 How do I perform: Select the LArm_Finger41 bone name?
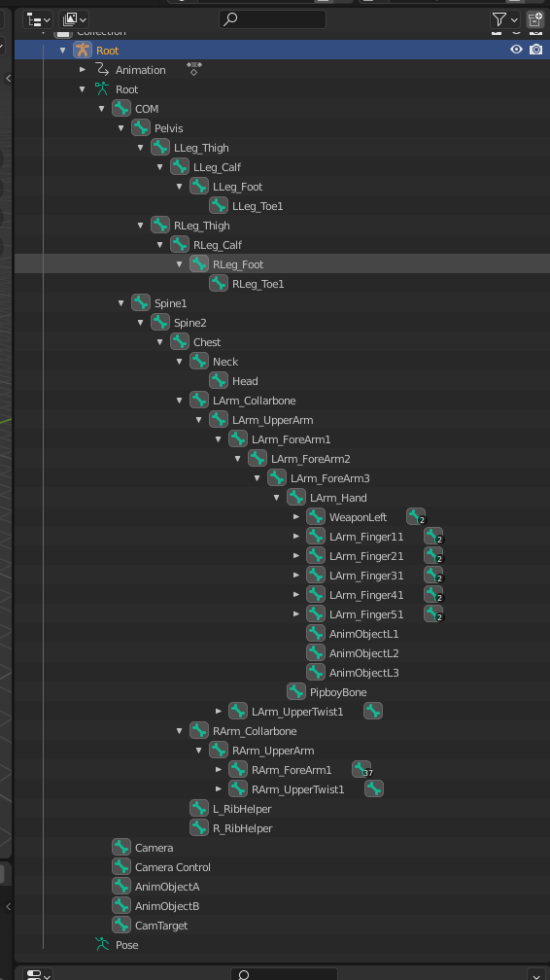366,594
